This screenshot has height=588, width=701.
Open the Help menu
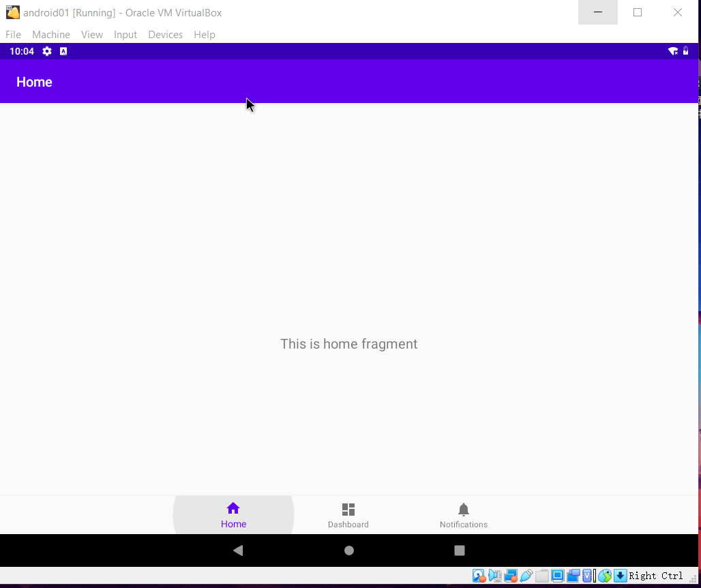(x=205, y=34)
